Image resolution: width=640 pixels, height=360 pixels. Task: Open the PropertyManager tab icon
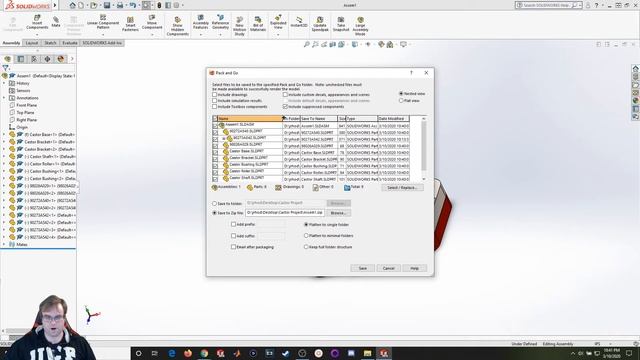coord(21,59)
